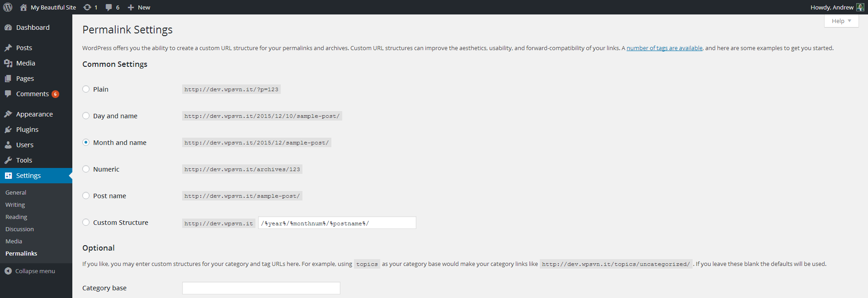
Task: Click the Collapse menu arrow icon
Action: pos(8,271)
